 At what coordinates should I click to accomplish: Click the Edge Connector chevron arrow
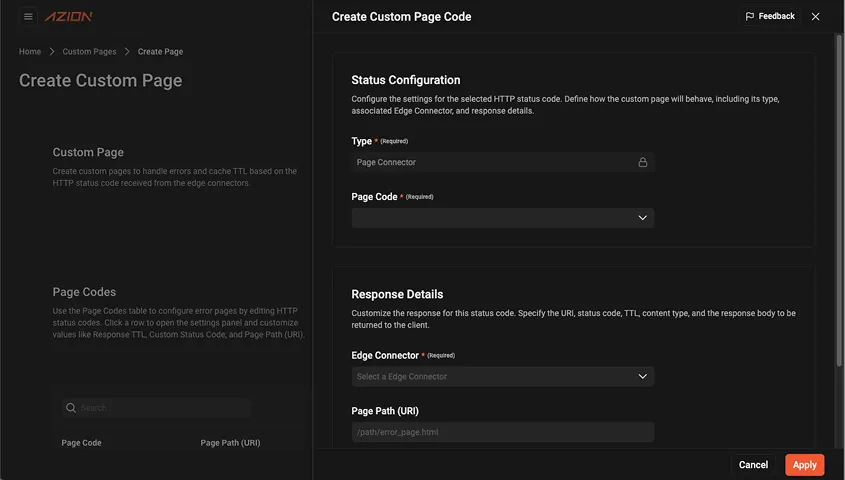642,377
